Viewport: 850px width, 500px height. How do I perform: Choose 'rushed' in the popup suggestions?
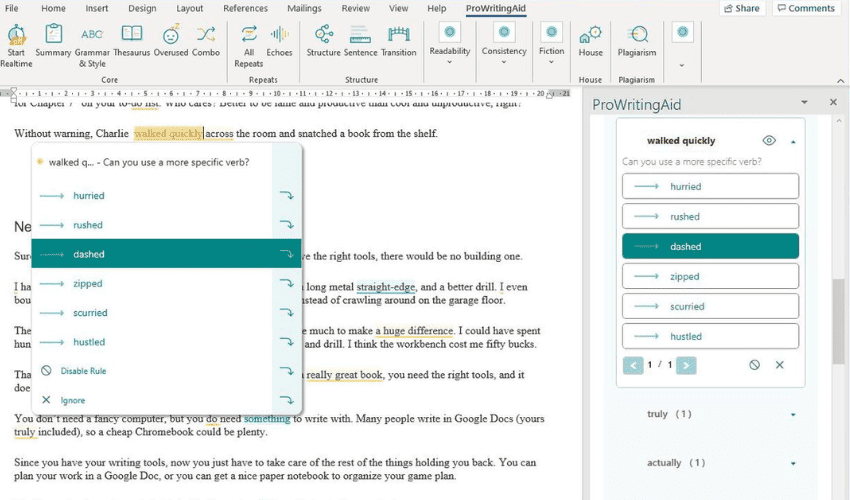point(152,225)
